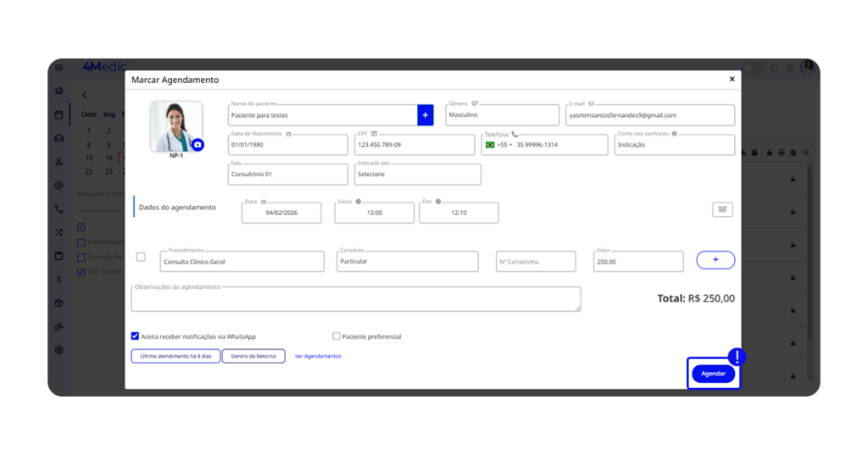The height and width of the screenshot is (455, 868).
Task: Click the icon button right of Fim time
Action: coord(722,209)
